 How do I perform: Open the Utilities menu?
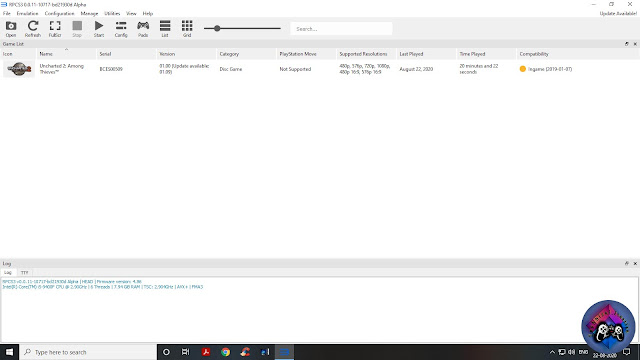click(x=112, y=13)
